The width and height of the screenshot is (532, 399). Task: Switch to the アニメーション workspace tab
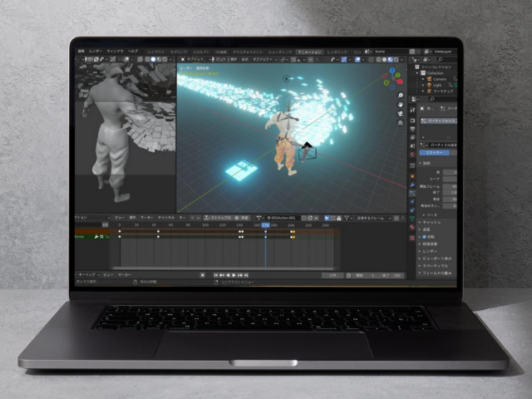309,52
